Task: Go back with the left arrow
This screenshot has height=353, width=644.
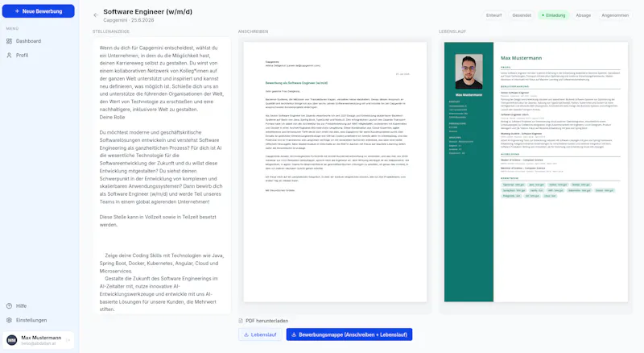Action: pyautogui.click(x=96, y=15)
